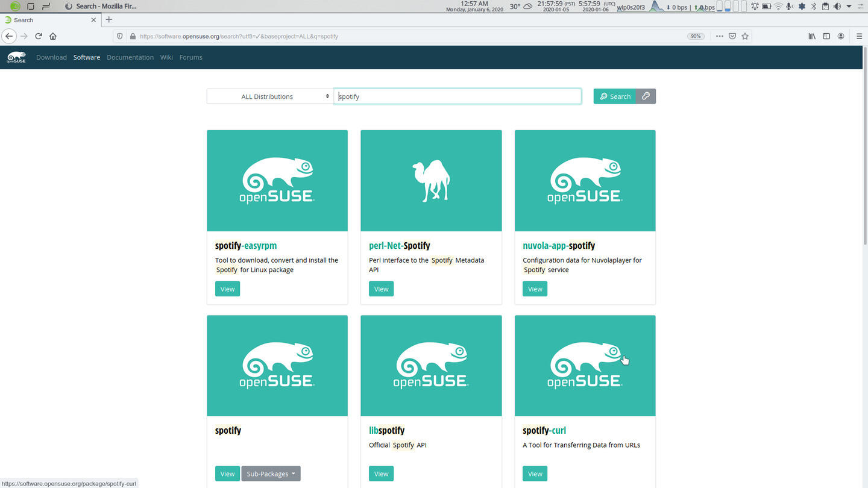This screenshot has width=868, height=488.
Task: Click the show desktop panel icon
Action: click(x=31, y=6)
